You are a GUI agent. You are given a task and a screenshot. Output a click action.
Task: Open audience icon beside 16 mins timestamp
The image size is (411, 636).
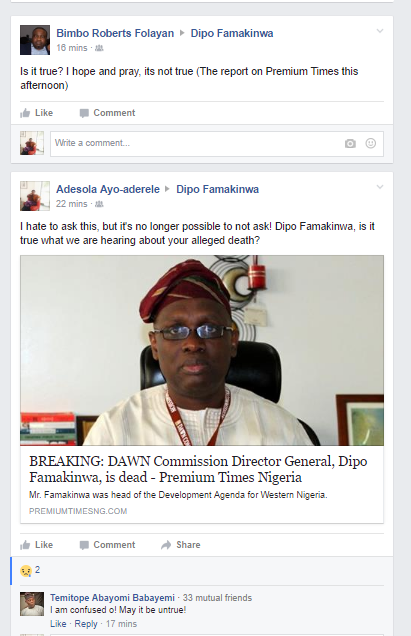tap(99, 48)
